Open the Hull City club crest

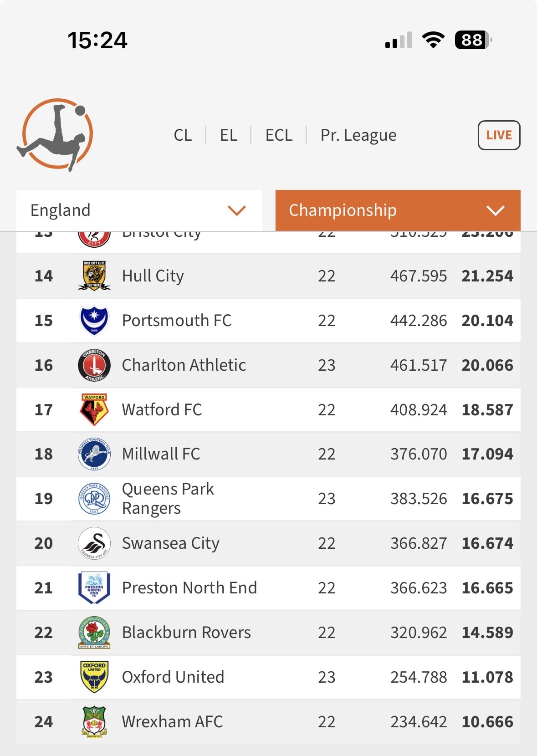(x=94, y=276)
